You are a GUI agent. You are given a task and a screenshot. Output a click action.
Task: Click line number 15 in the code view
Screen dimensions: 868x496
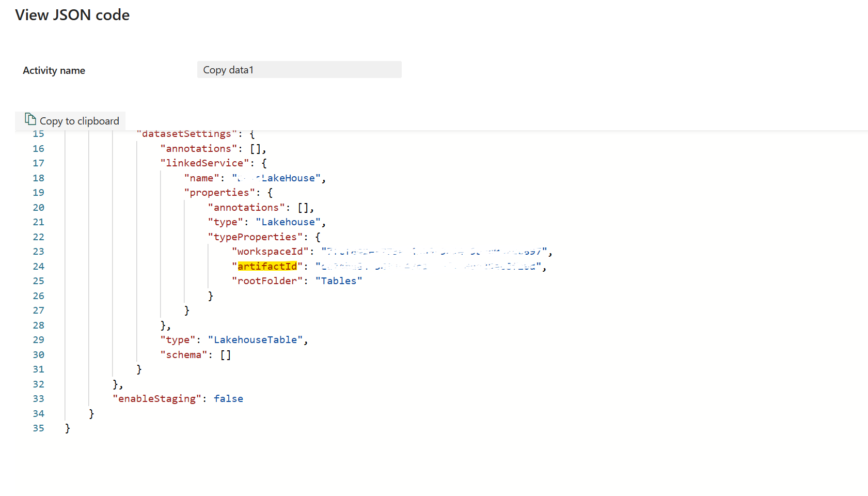tap(38, 133)
